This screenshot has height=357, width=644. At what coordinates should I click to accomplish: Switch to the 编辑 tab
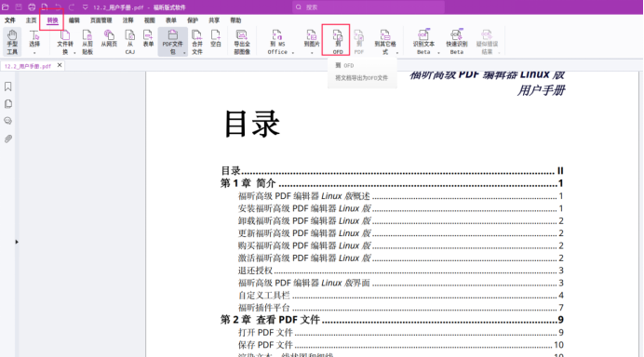pos(74,20)
